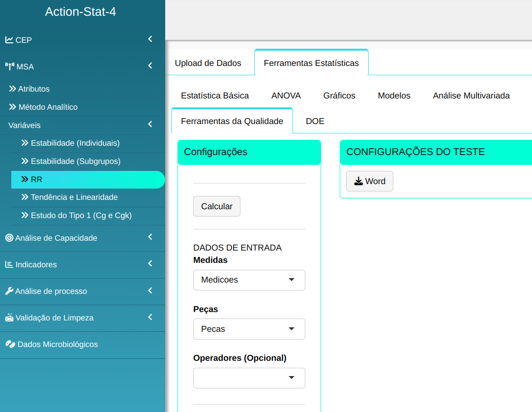
Task: Click the wrench icon for Análise de processo
Action: (9, 291)
